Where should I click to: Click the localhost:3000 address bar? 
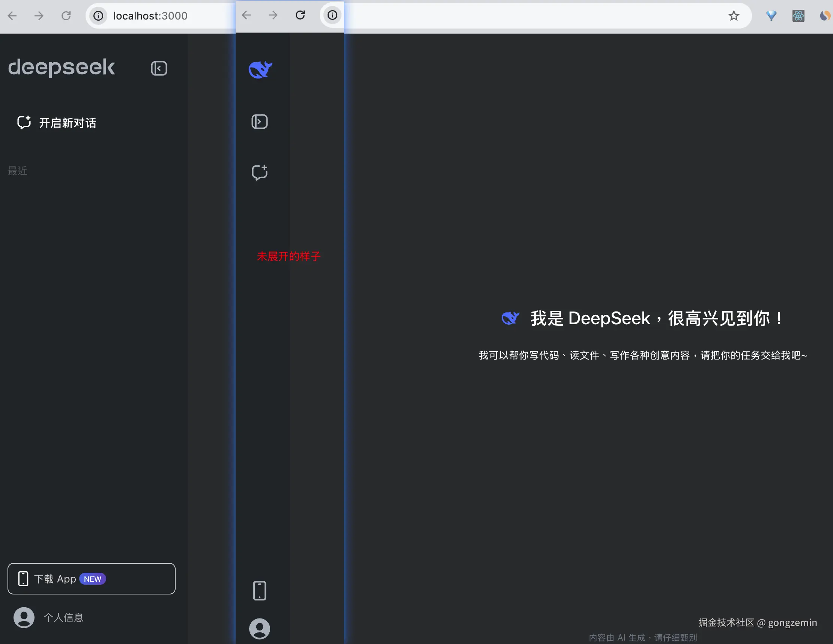[x=150, y=16]
